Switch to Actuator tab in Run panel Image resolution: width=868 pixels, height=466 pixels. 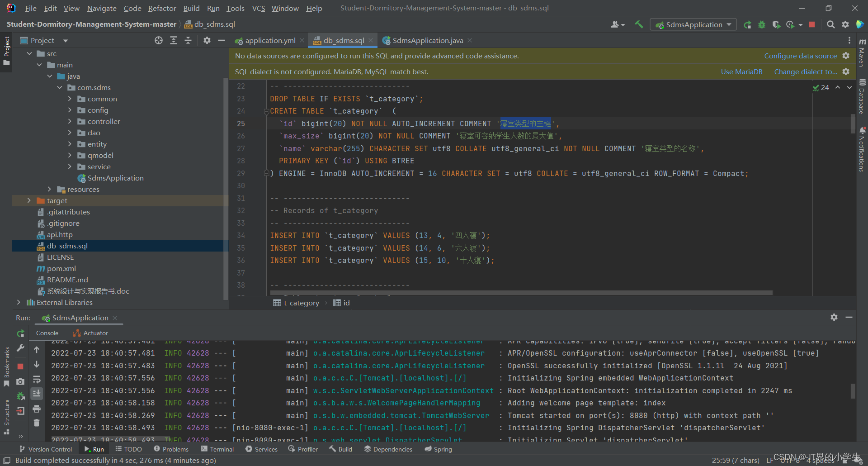coord(90,333)
